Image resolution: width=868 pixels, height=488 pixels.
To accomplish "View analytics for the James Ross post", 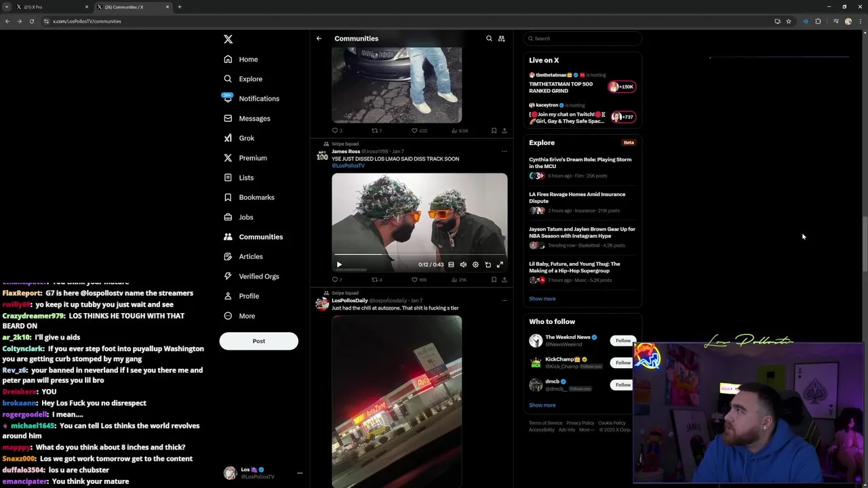I will coord(458,280).
